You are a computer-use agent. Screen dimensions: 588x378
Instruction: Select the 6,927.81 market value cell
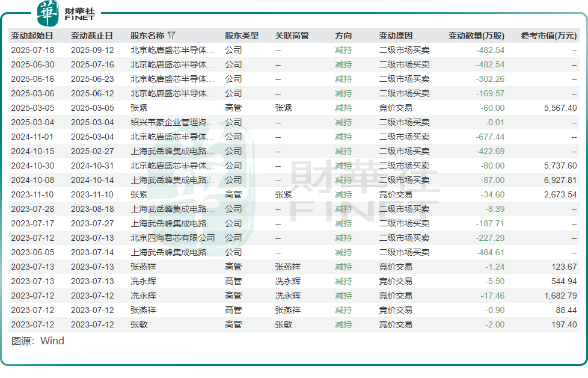point(559,180)
